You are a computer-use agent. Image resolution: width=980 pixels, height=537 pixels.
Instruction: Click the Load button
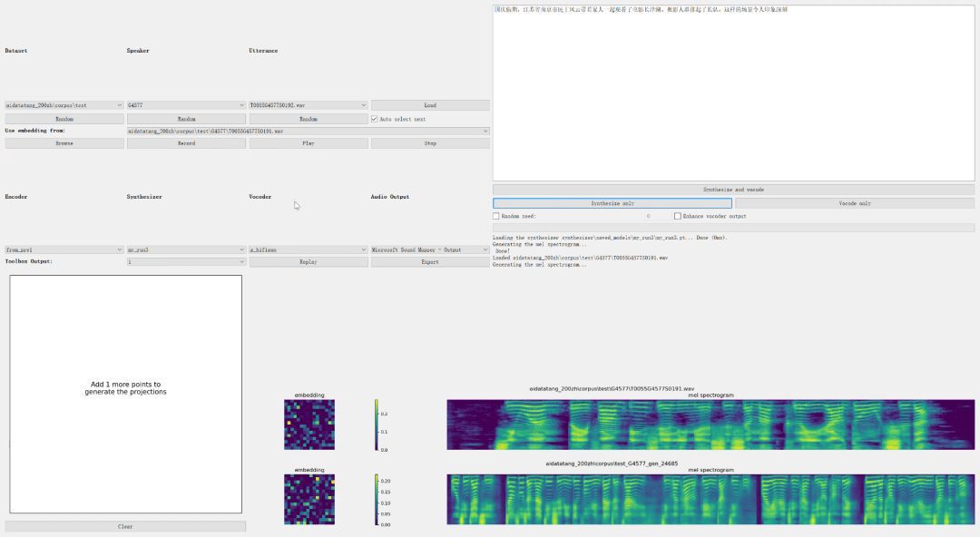coord(430,105)
